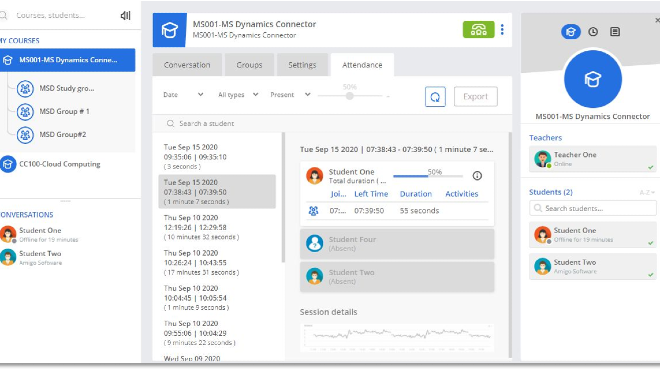Click CC100-Cloud Computing course icon
Viewport: 660px width, 371px height.
pos(8,164)
